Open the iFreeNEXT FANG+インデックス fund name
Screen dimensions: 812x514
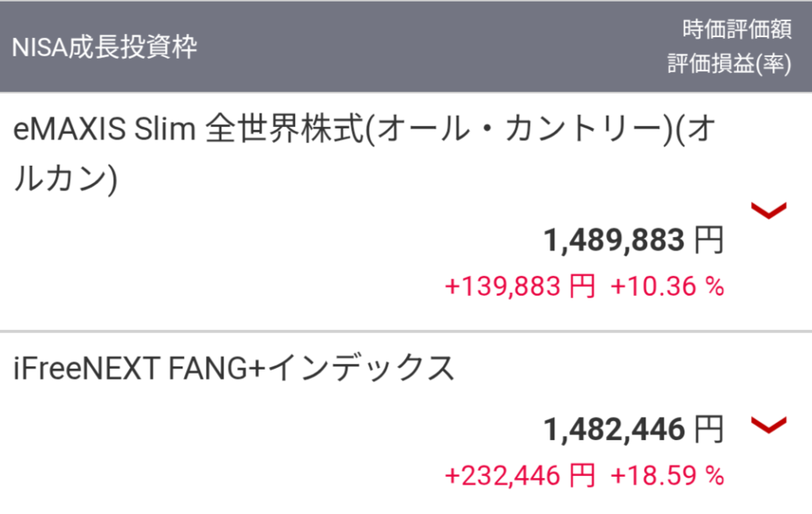pyautogui.click(x=234, y=368)
